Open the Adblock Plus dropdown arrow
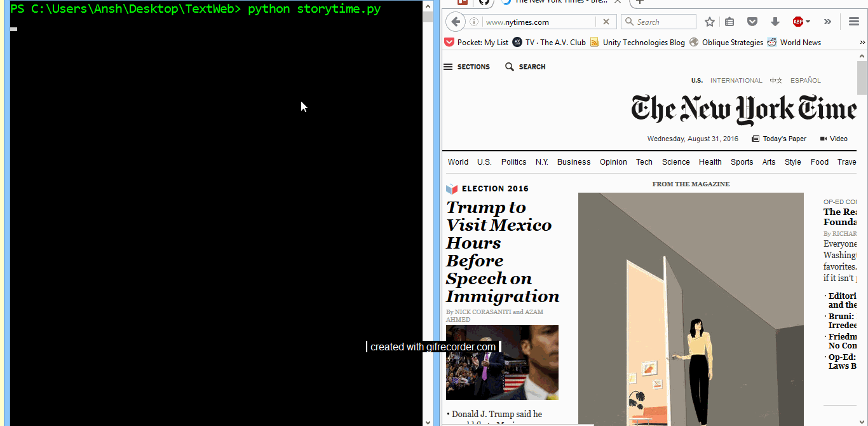The image size is (868, 426). point(808,22)
